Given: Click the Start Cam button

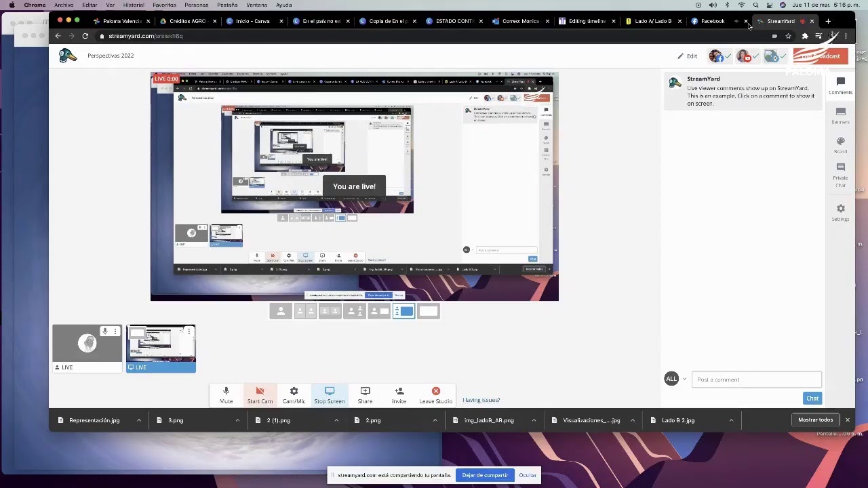Looking at the screenshot, I should 260,395.
